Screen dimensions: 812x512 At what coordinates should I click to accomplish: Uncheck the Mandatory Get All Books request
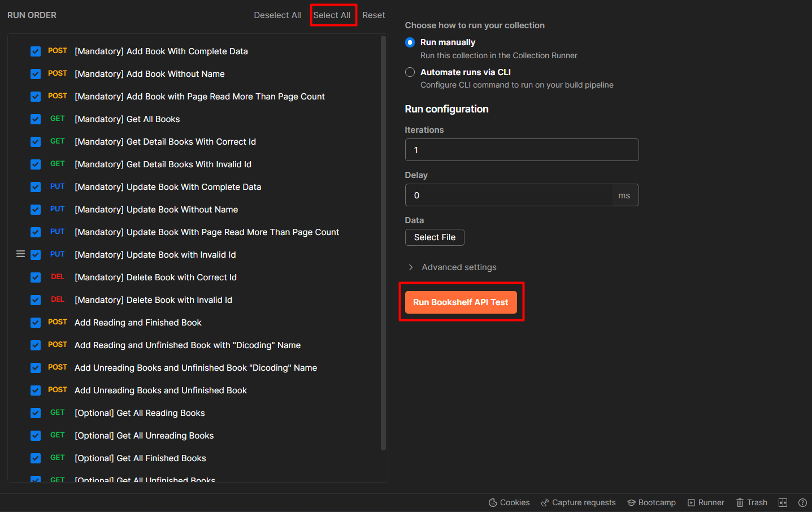pyautogui.click(x=36, y=119)
